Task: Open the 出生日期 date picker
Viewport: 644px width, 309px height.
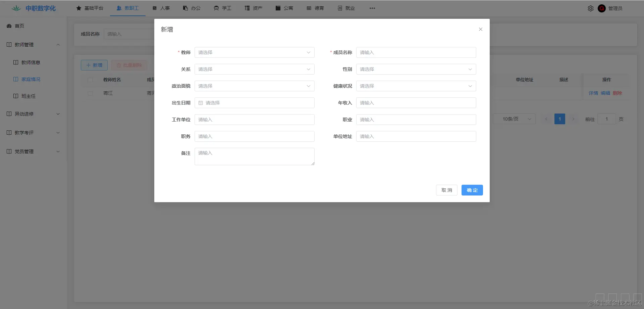Action: pyautogui.click(x=255, y=103)
